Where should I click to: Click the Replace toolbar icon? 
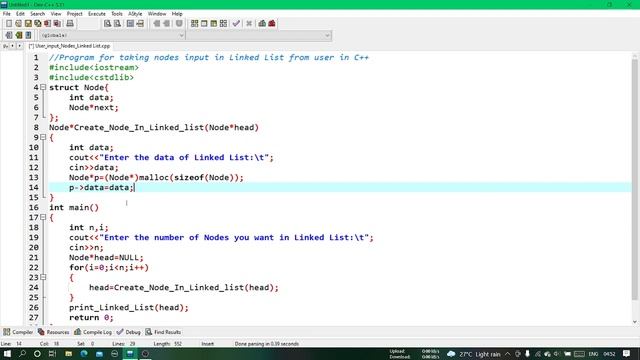click(117, 24)
